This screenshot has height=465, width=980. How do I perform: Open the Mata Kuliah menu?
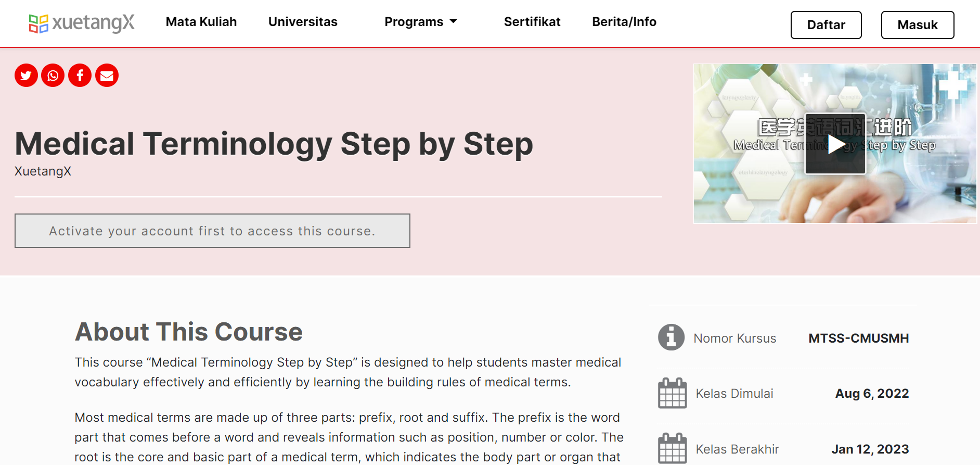201,22
